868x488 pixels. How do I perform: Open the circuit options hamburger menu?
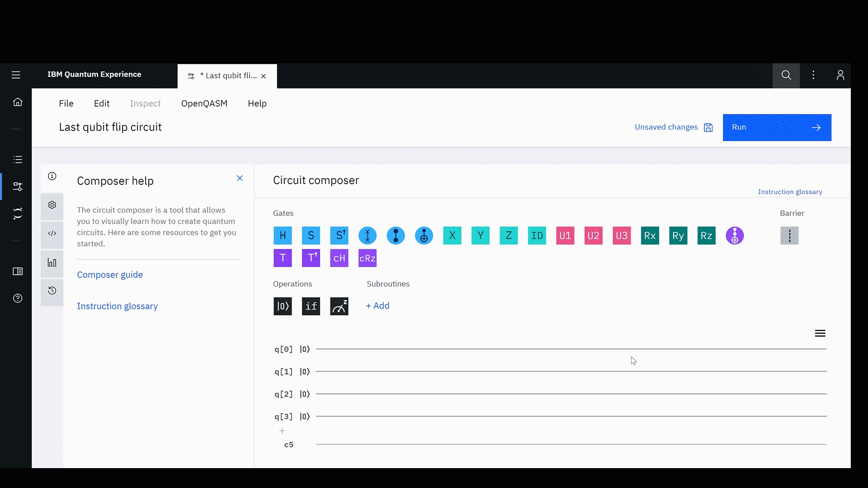[x=820, y=333]
